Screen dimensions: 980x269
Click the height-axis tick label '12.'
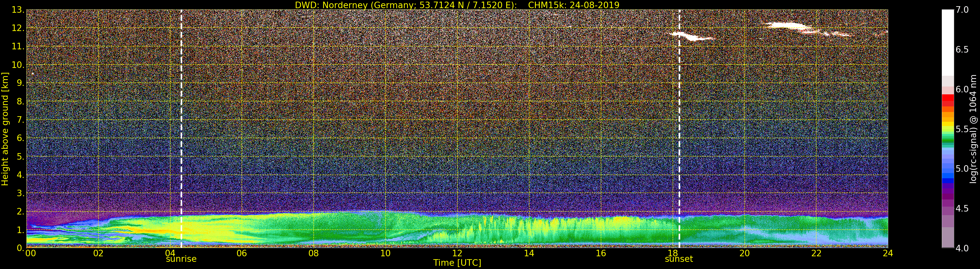coord(18,28)
